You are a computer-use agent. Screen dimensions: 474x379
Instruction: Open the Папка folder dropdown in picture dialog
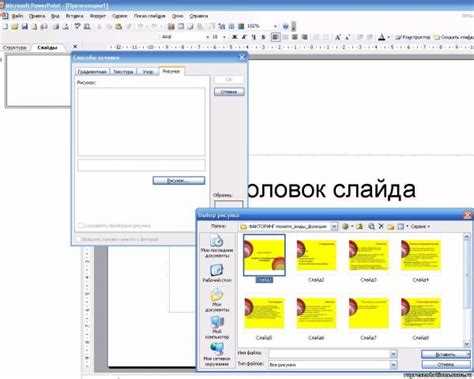334,227
